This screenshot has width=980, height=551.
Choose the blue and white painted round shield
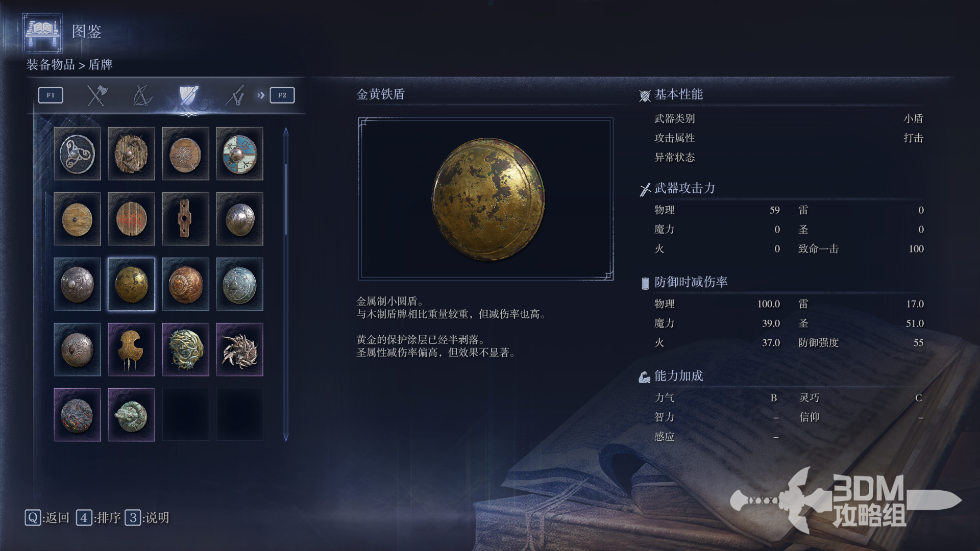239,154
